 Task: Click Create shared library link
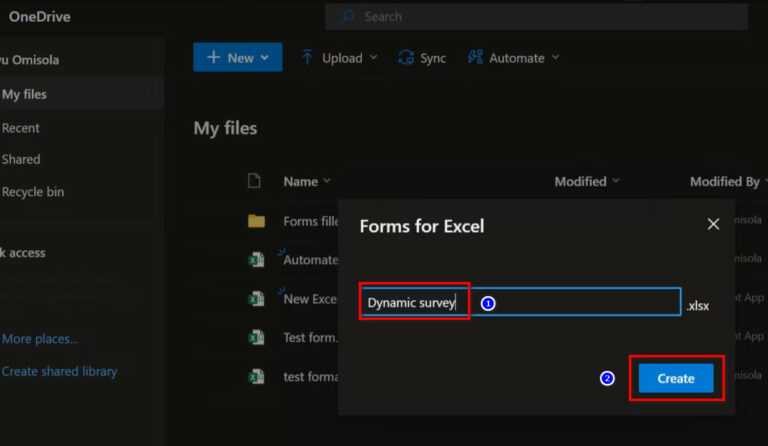pos(59,371)
